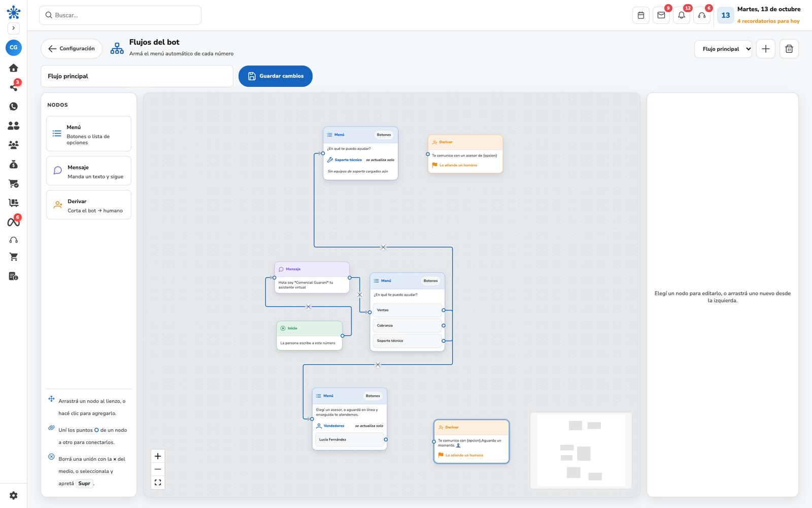This screenshot has width=812, height=508.
Task: Open the calendar icon in the top bar
Action: [x=641, y=15]
